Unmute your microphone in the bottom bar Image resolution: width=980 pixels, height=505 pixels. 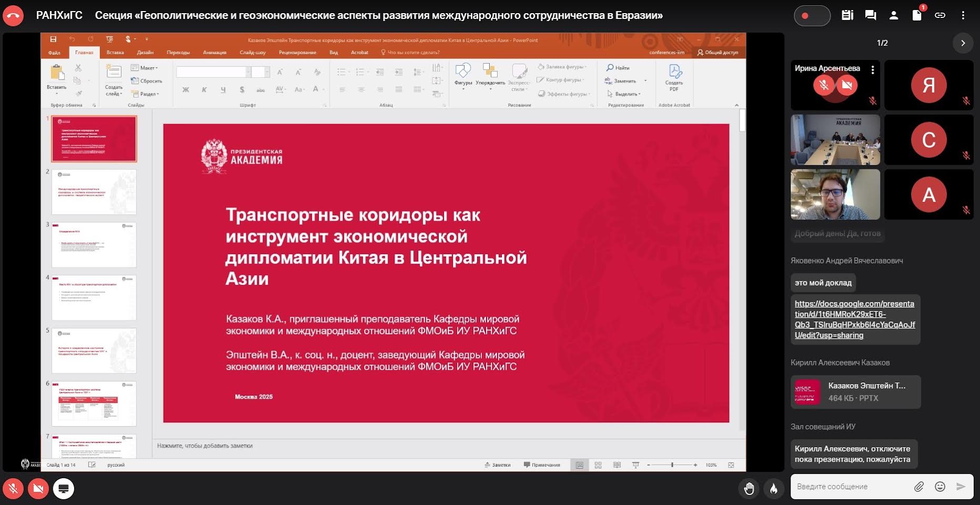pyautogui.click(x=13, y=489)
